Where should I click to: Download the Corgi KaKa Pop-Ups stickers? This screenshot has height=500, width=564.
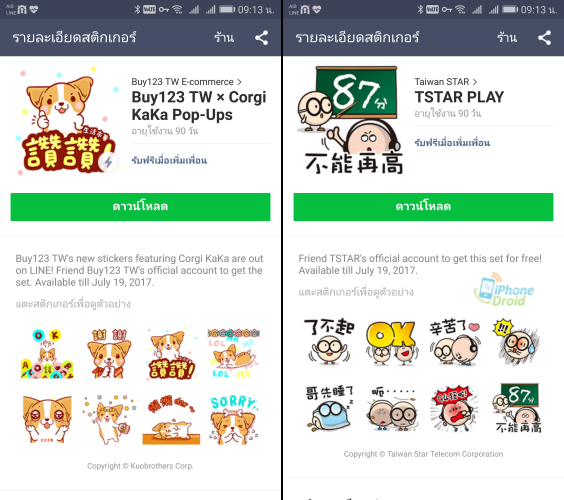140,207
